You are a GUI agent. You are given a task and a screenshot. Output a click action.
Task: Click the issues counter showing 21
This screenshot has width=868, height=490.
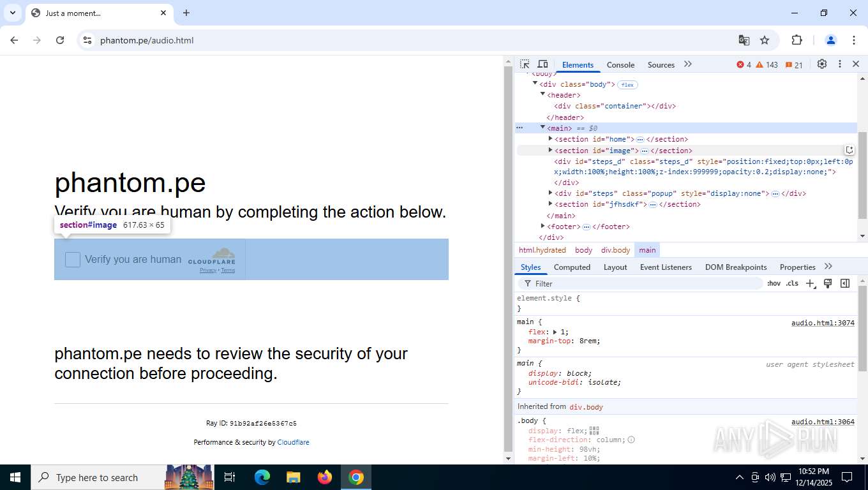click(794, 65)
